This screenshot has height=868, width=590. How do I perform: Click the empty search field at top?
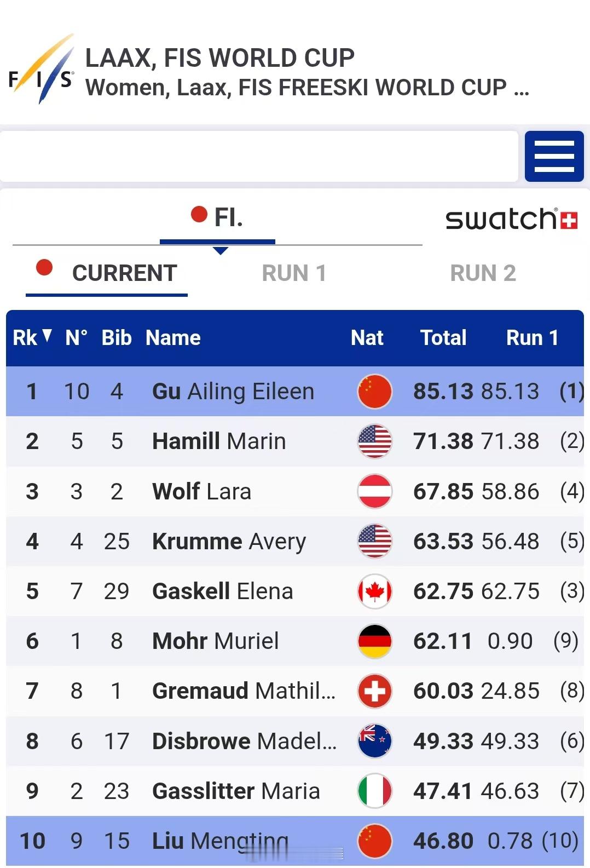click(259, 156)
